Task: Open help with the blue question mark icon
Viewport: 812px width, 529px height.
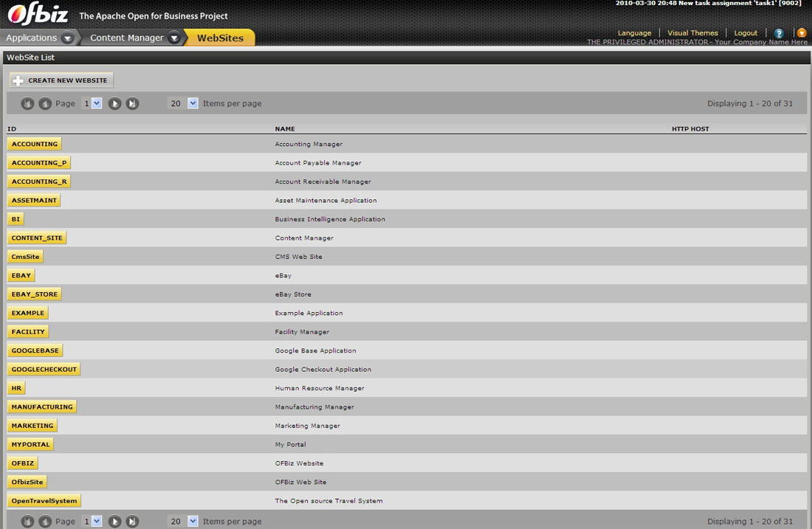Action: pos(779,33)
